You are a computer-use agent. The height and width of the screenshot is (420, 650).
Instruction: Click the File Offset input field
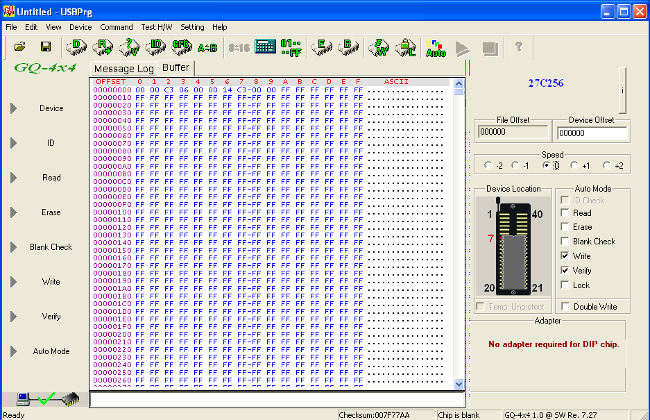[x=513, y=132]
